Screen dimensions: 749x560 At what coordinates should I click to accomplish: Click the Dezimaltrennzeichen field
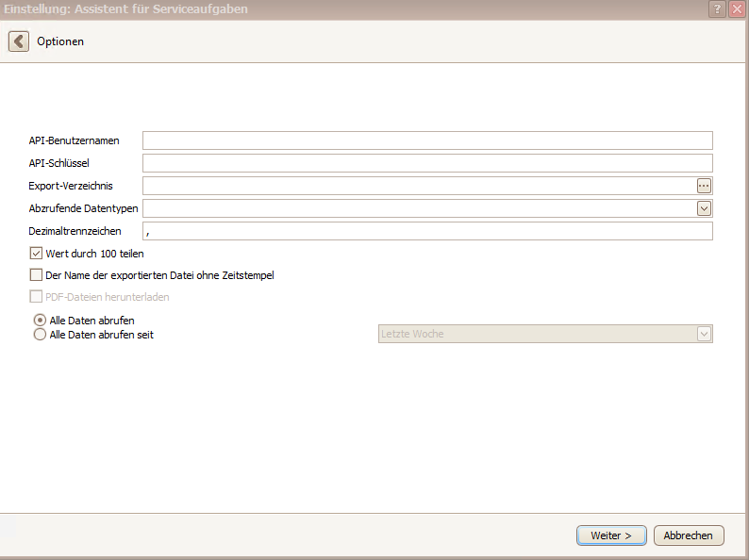tap(427, 231)
